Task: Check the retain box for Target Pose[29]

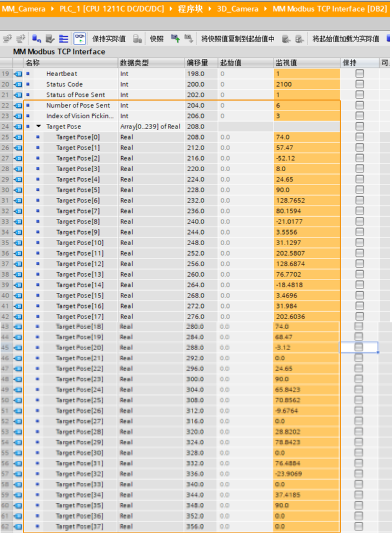Action: point(359,442)
